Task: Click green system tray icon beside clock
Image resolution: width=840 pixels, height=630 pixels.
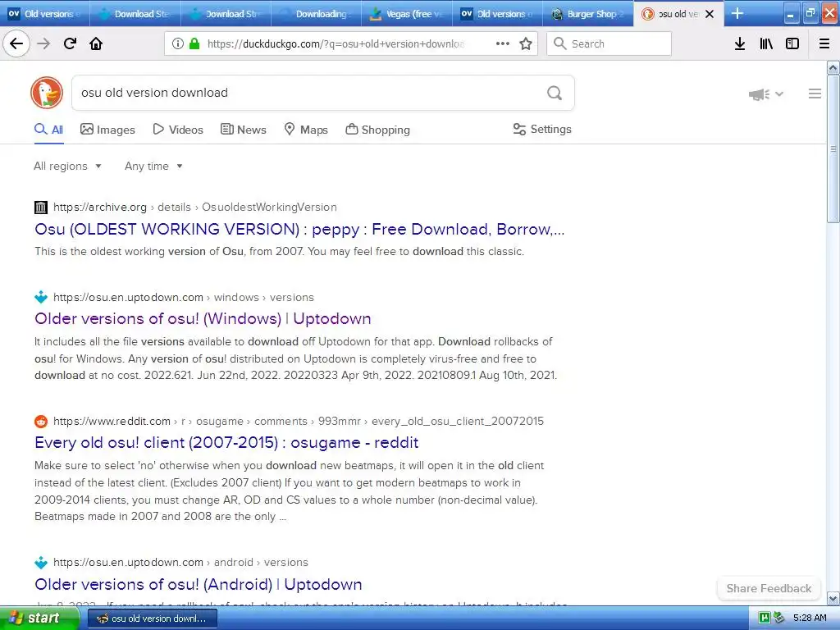Action: [765, 619]
